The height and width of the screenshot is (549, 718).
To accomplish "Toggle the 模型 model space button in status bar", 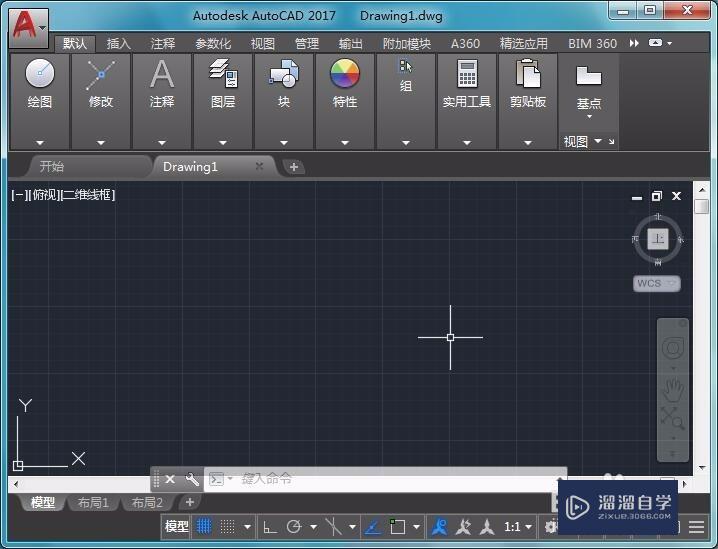I will [177, 527].
